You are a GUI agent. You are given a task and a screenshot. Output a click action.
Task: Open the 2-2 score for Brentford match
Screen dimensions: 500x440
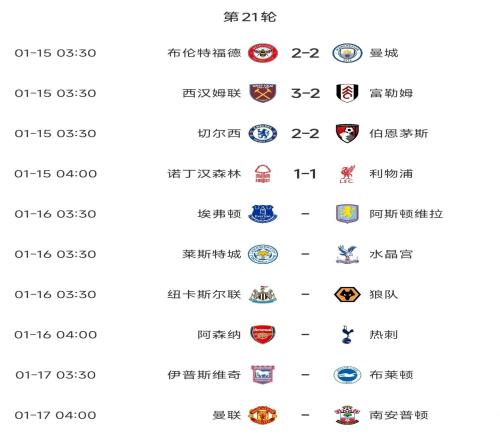[x=305, y=53]
